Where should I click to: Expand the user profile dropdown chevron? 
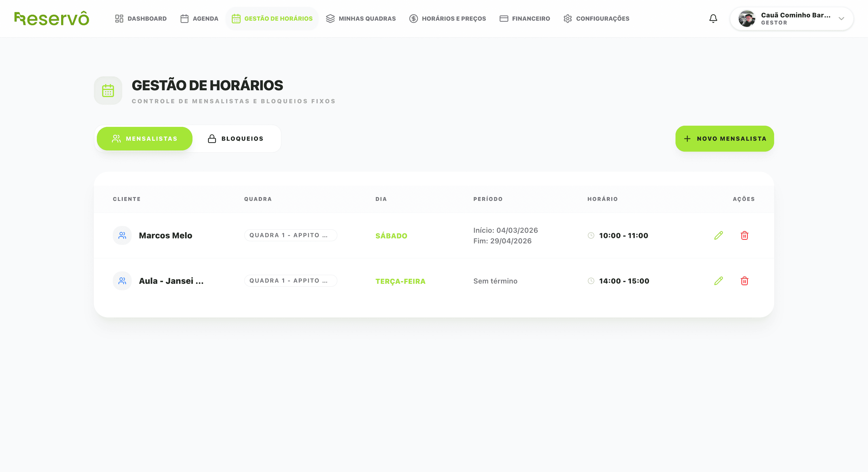click(x=841, y=19)
